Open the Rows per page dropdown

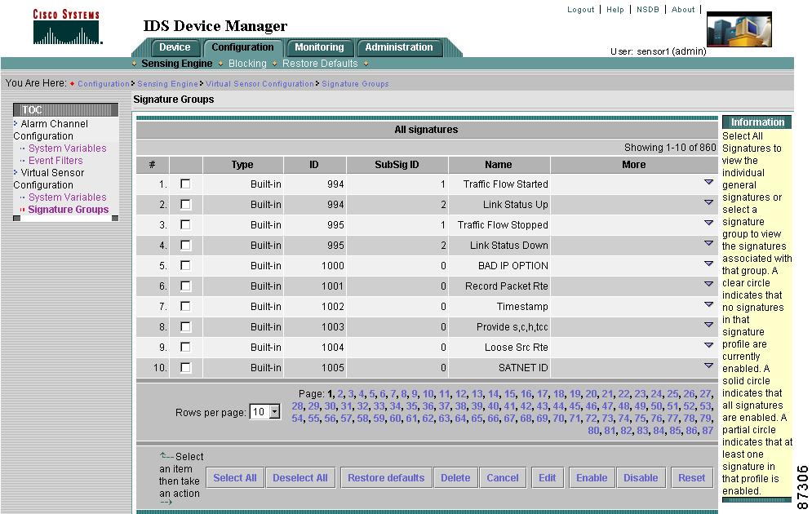pyautogui.click(x=264, y=413)
